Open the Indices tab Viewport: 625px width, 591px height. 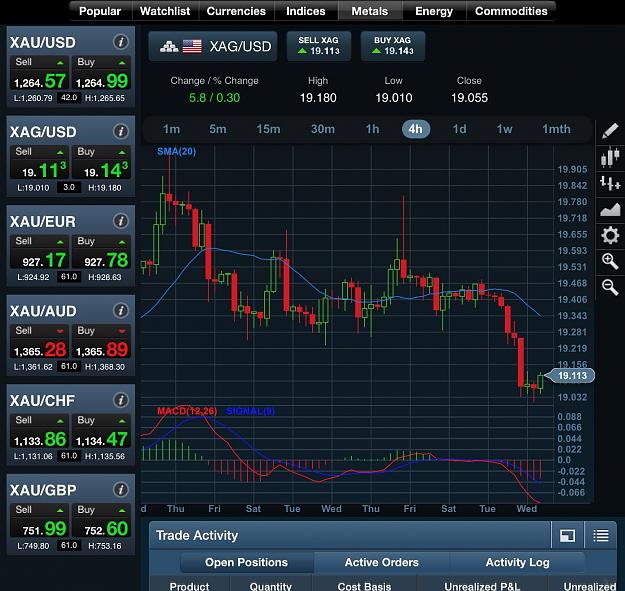click(306, 11)
